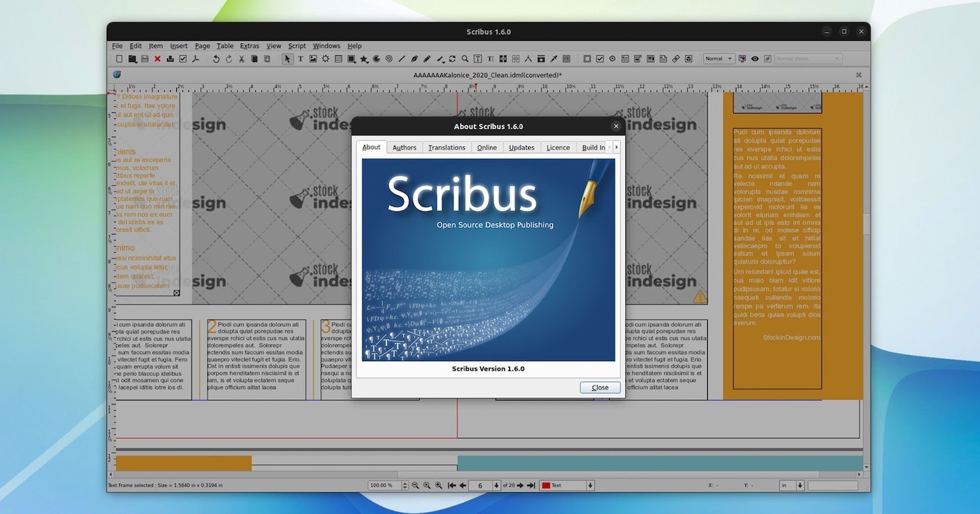The width and height of the screenshot is (980, 514).
Task: Open the Shape tool dropdown arrow
Action: (x=355, y=63)
